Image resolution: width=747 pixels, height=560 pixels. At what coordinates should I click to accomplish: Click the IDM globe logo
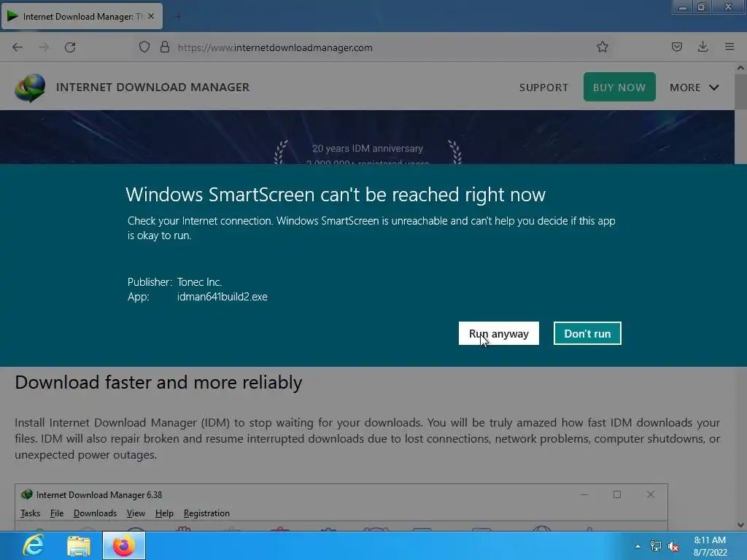pos(30,87)
